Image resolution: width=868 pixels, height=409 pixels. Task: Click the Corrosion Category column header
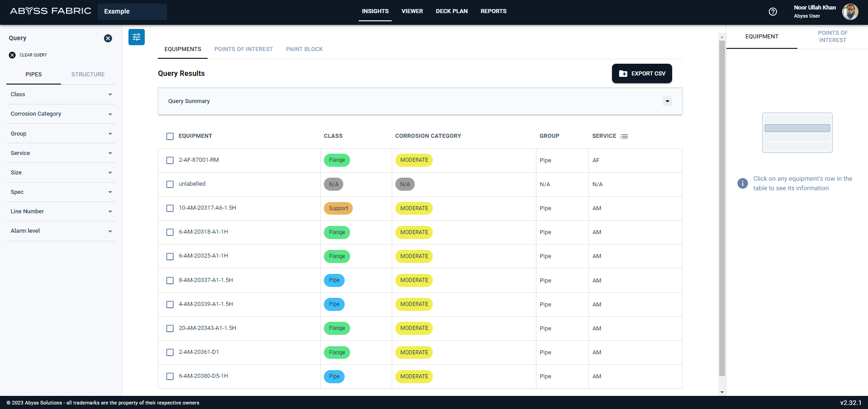tap(428, 136)
